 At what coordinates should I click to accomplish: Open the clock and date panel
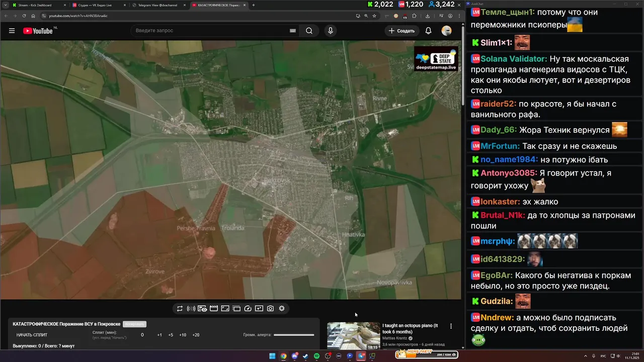[x=632, y=356]
